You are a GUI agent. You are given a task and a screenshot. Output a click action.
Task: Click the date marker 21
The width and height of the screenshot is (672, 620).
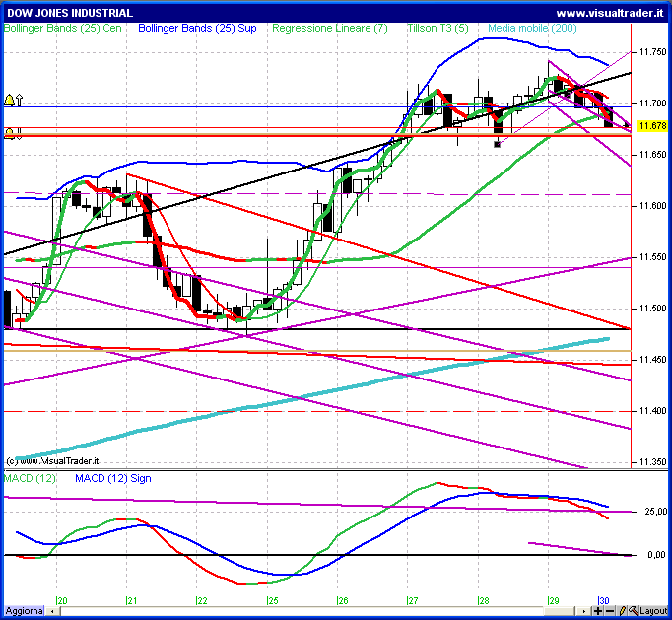132,600
